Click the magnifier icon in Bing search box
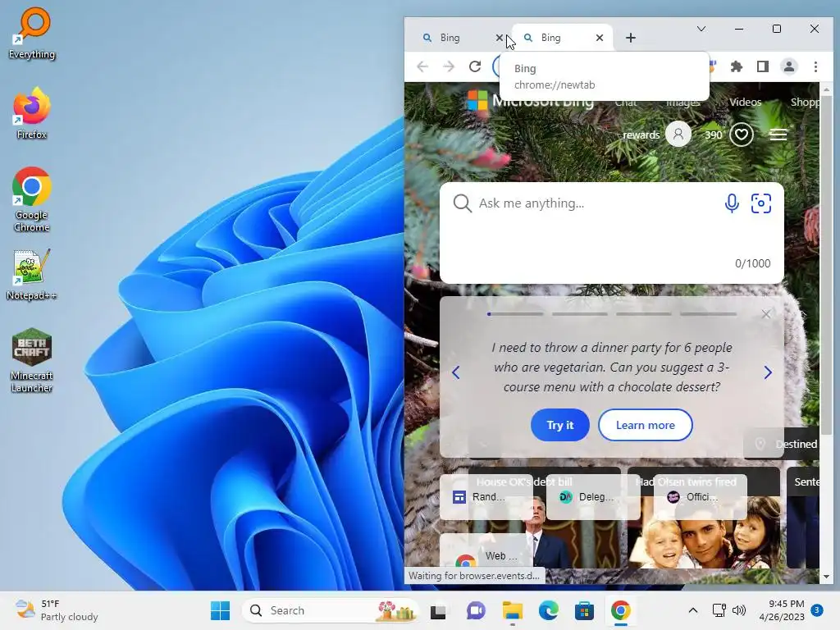Viewport: 840px width, 630px height. pyautogui.click(x=462, y=203)
